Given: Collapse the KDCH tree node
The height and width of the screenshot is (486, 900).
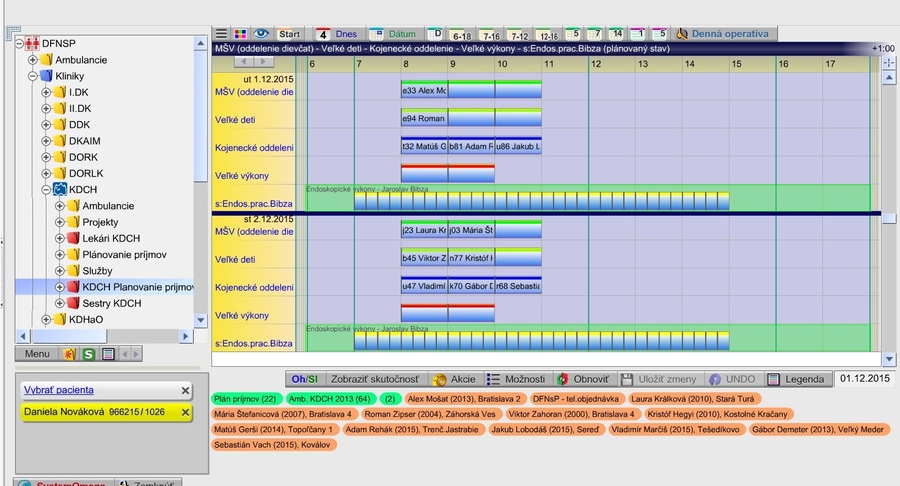Looking at the screenshot, I should click(46, 189).
